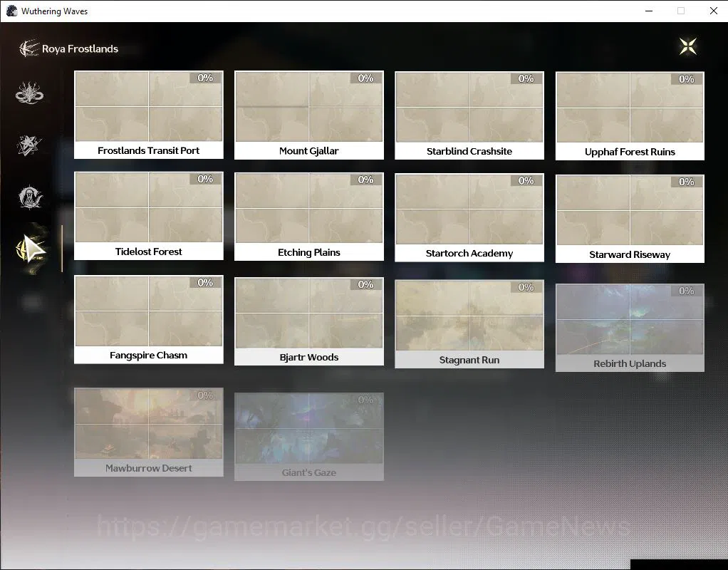Select the star-shaped second region icon
This screenshot has height=570, width=728.
tap(29, 145)
